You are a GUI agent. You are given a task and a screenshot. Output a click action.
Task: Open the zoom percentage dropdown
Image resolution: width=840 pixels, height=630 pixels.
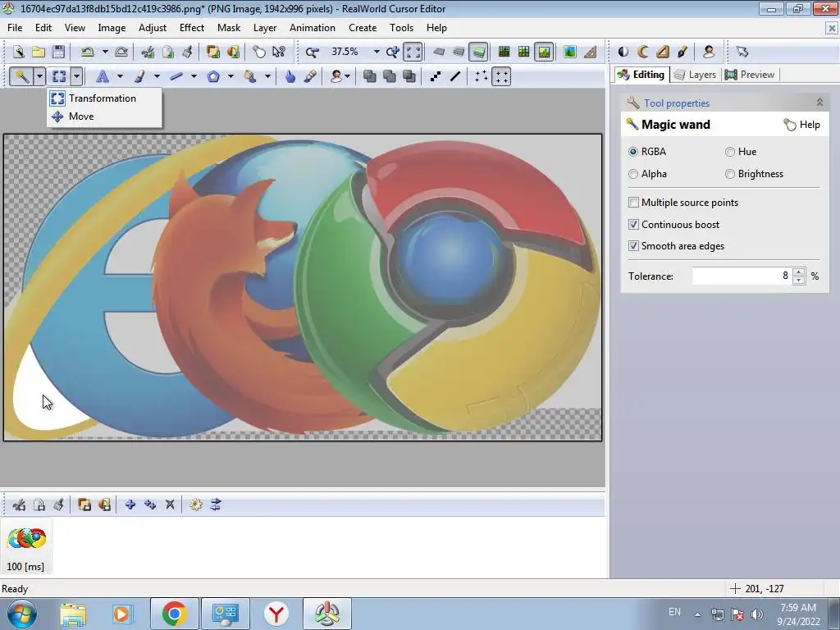(377, 52)
